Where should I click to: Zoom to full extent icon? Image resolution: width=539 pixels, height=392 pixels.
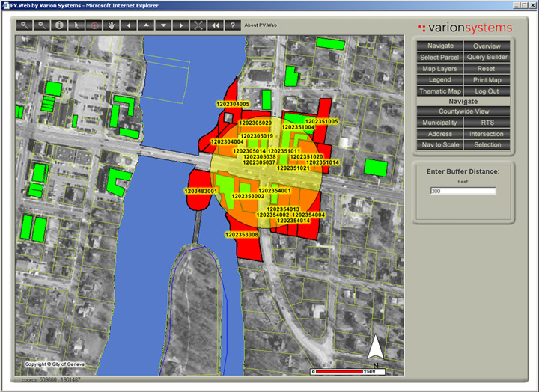click(198, 25)
